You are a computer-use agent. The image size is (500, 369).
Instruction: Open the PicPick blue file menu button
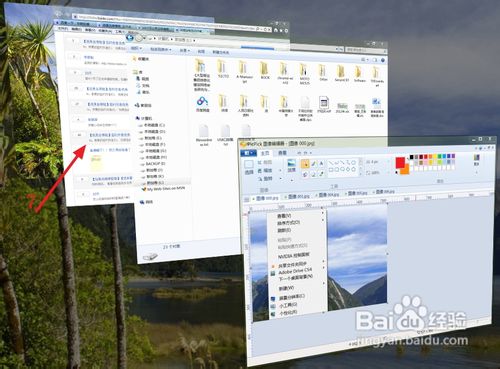coord(248,153)
